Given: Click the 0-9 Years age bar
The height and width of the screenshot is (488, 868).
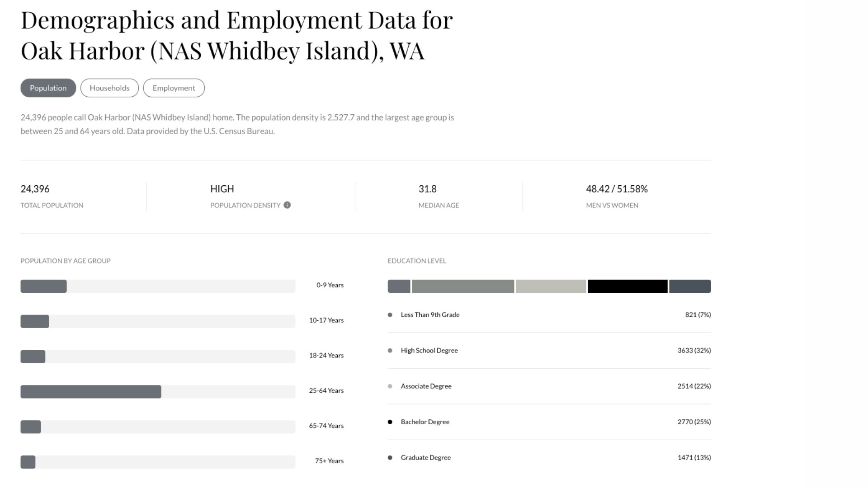Looking at the screenshot, I should pyautogui.click(x=43, y=286).
